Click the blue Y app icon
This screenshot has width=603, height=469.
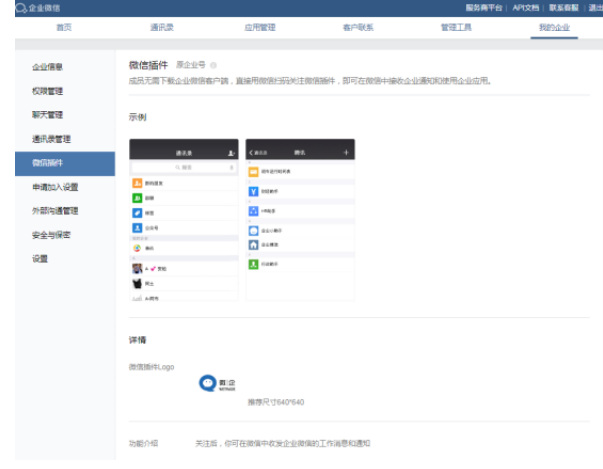253,191
